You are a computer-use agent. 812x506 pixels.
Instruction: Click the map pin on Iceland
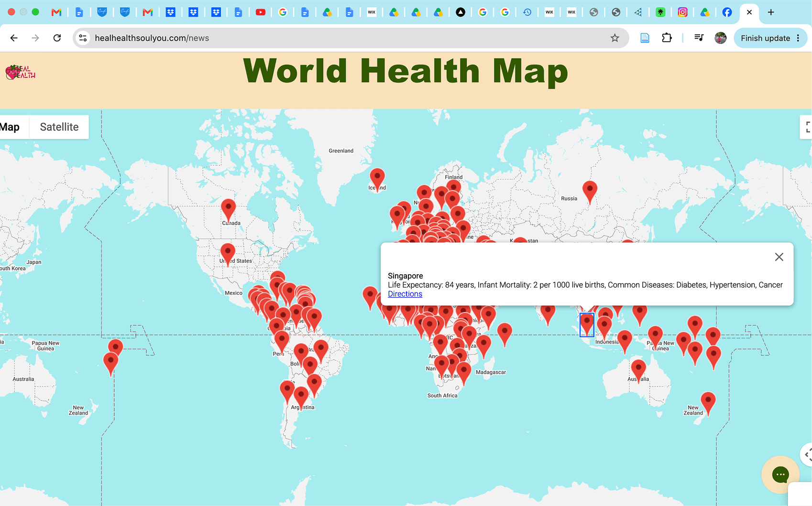point(377,179)
